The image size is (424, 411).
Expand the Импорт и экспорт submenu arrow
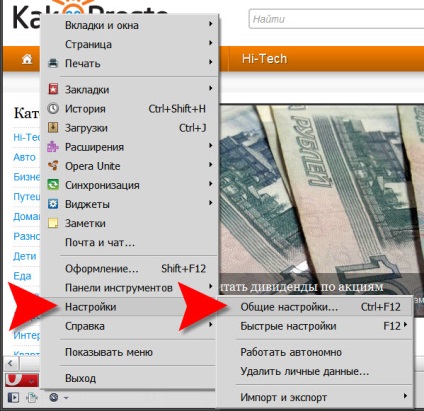405,396
